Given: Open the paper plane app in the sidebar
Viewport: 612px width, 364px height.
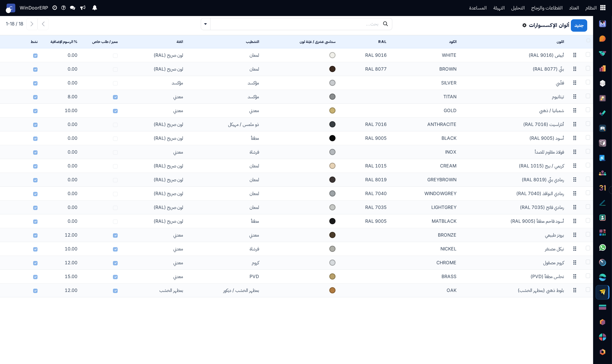Looking at the screenshot, I should (x=602, y=292).
